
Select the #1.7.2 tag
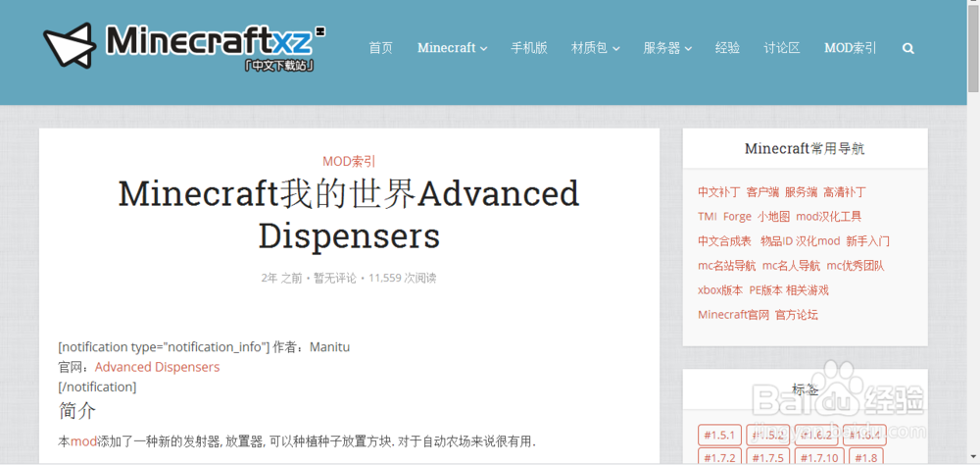coord(719,458)
